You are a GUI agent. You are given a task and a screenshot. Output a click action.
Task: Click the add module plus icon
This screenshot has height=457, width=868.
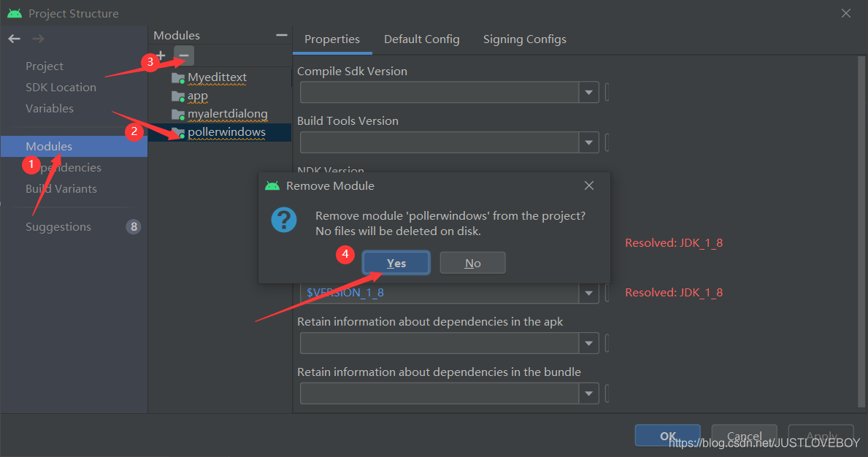click(160, 55)
